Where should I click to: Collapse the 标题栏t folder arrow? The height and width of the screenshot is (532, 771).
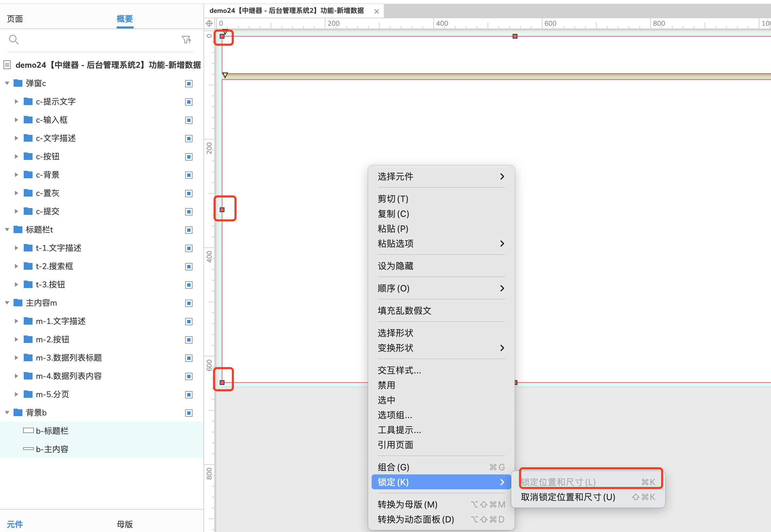point(7,229)
